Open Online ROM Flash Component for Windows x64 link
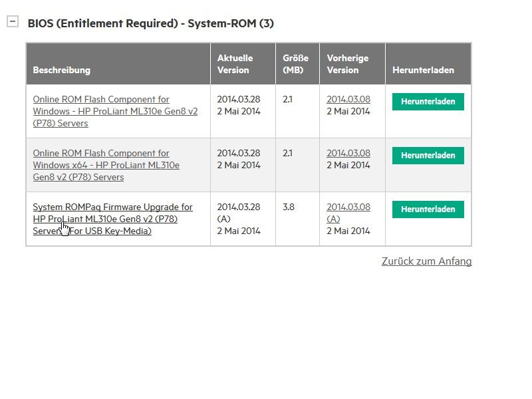This screenshot has width=532, height=399. pyautogui.click(x=106, y=165)
